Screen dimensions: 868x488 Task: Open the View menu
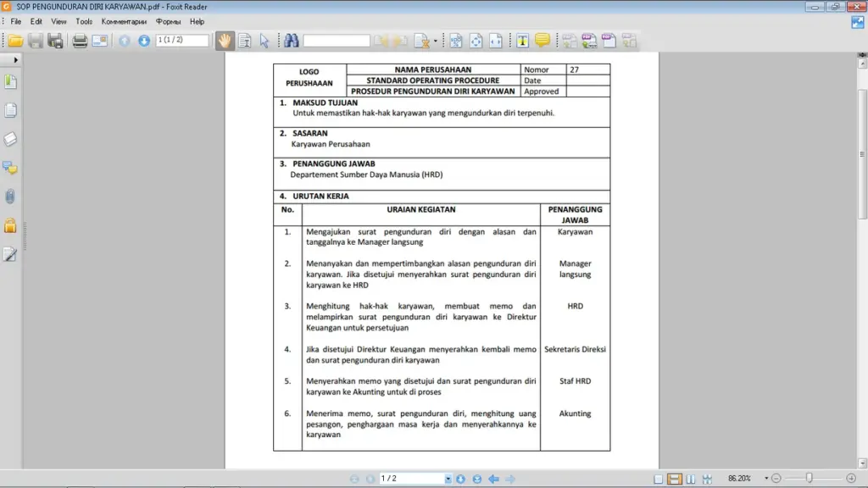coord(58,21)
